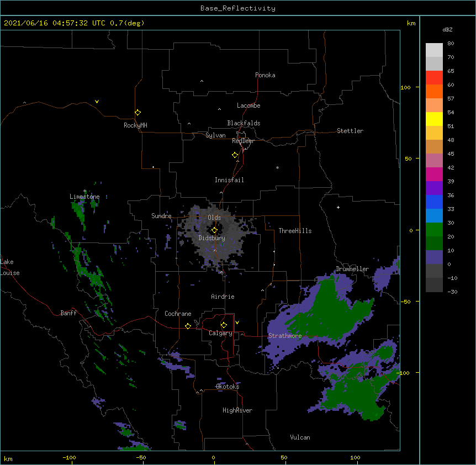Click the RedDeer label

243,141
